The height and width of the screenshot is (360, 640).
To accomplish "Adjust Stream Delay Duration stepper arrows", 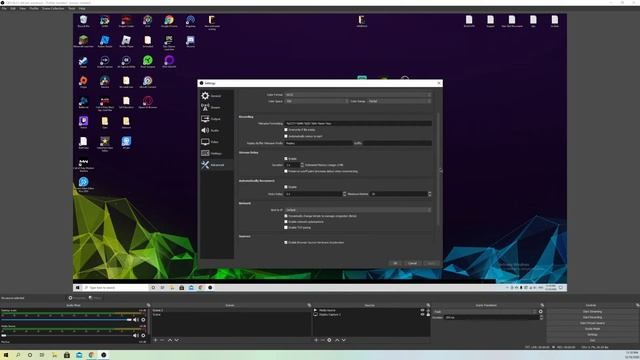I will point(302,165).
